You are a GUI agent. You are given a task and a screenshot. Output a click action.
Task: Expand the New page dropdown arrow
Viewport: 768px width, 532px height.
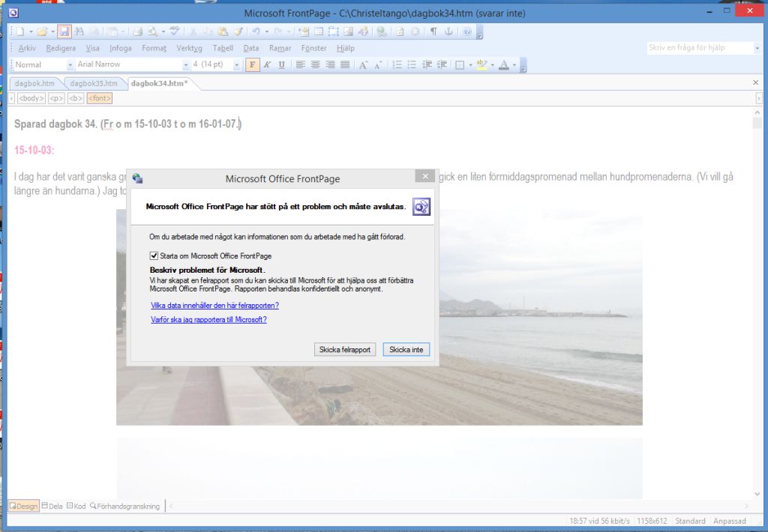(30, 31)
